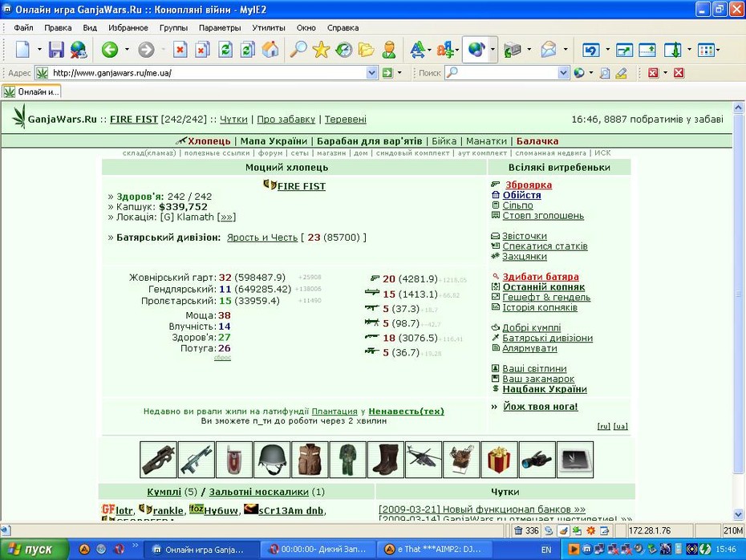This screenshot has width=746, height=560.
Task: Open the Теревені header link
Action: (346, 120)
